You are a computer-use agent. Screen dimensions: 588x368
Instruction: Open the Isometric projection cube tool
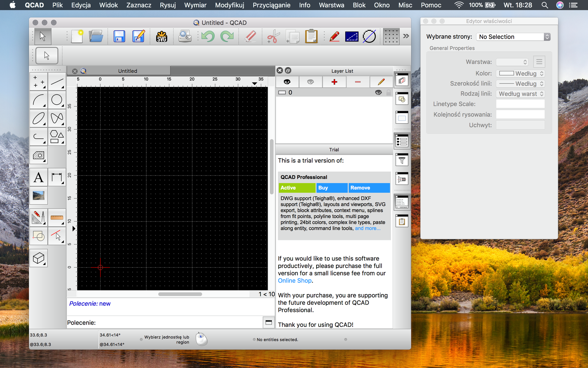pyautogui.click(x=38, y=258)
